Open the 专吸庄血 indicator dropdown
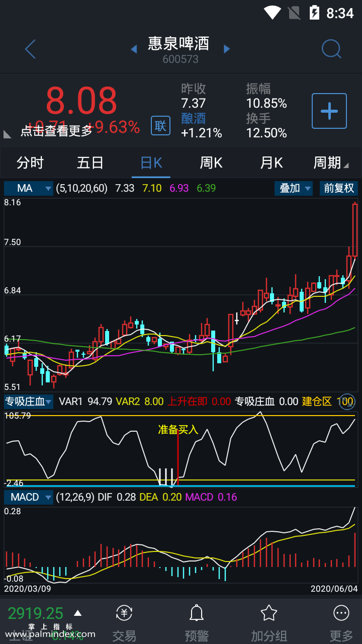This screenshot has height=644, width=362. click(29, 401)
